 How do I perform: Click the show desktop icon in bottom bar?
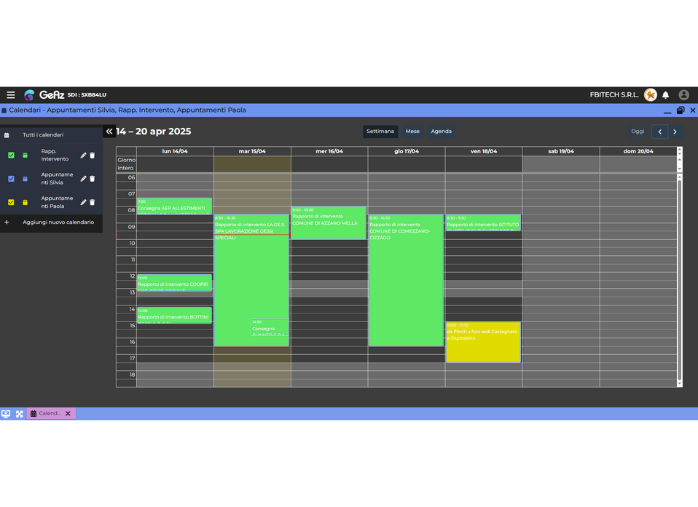(6, 413)
